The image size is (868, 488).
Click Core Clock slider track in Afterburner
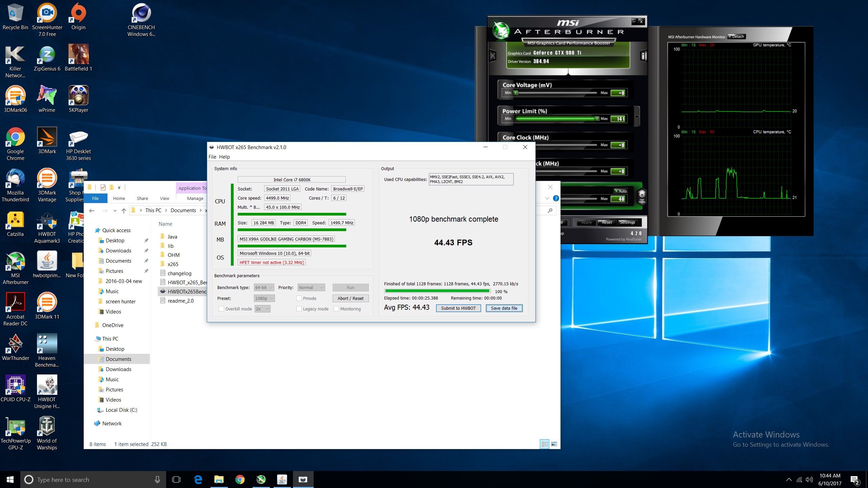pyautogui.click(x=566, y=145)
